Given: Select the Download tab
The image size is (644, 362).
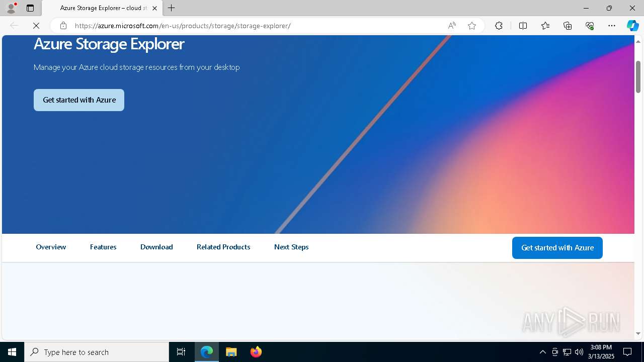Looking at the screenshot, I should click(x=156, y=247).
